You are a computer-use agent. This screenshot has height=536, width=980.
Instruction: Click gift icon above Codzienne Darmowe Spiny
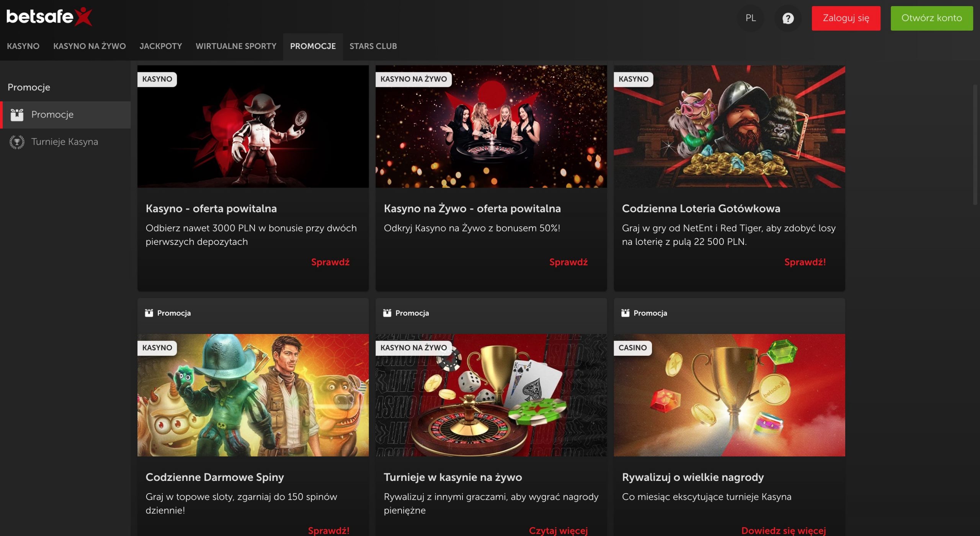tap(149, 313)
